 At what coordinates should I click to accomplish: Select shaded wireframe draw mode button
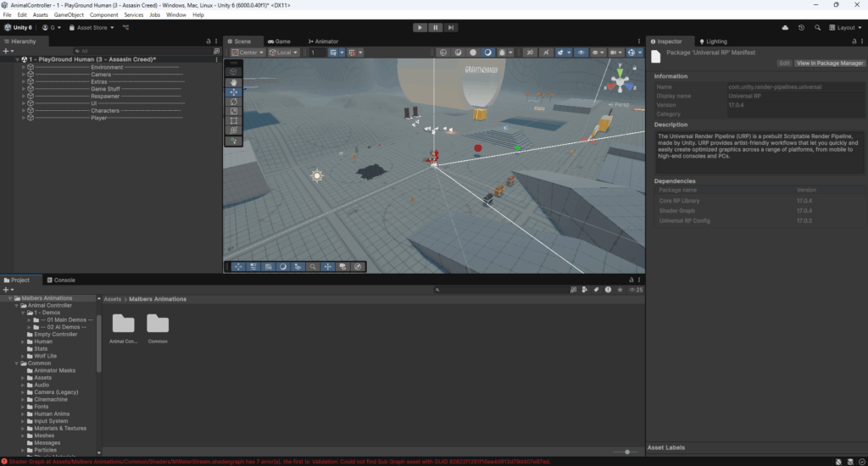coord(458,53)
